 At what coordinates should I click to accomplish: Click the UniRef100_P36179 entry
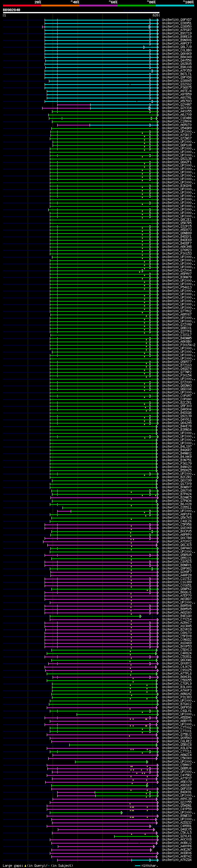click(x=177, y=464)
